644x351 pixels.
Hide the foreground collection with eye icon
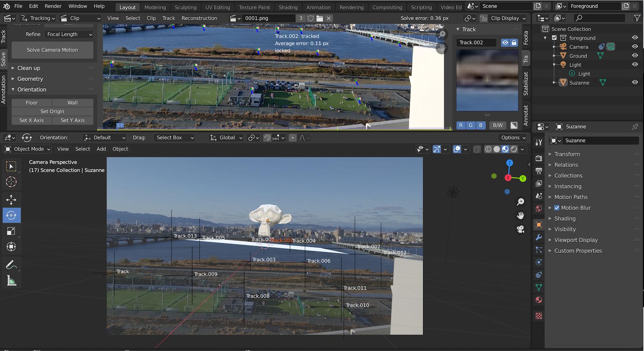[x=635, y=38]
